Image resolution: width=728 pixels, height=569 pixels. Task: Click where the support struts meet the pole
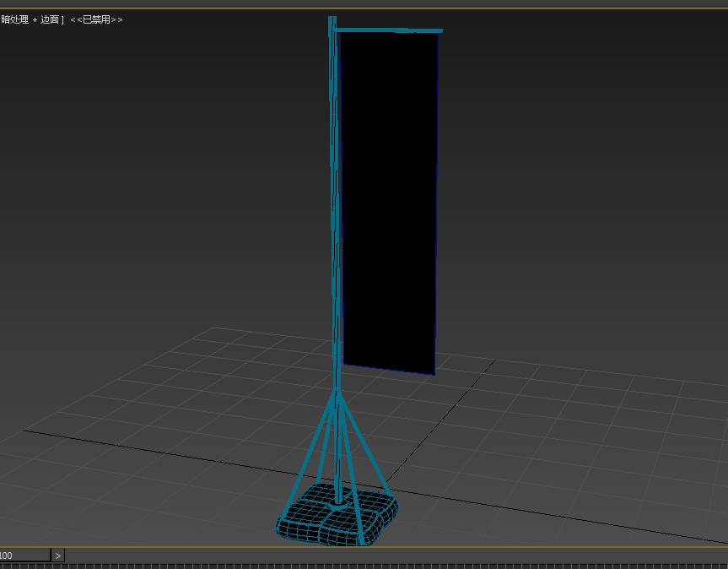pos(337,390)
